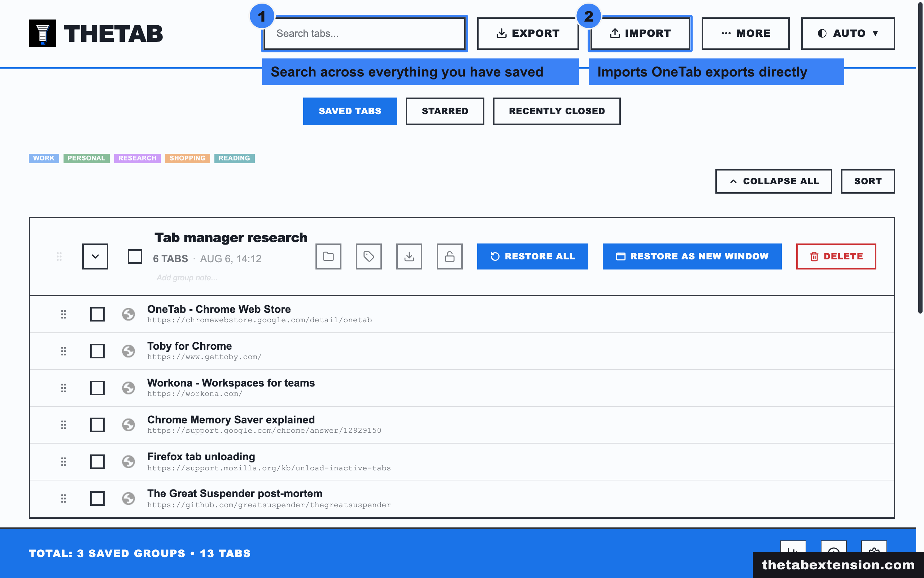Viewport: 924px width, 578px height.
Task: Click the "6 TABS" count label
Action: 170,259
